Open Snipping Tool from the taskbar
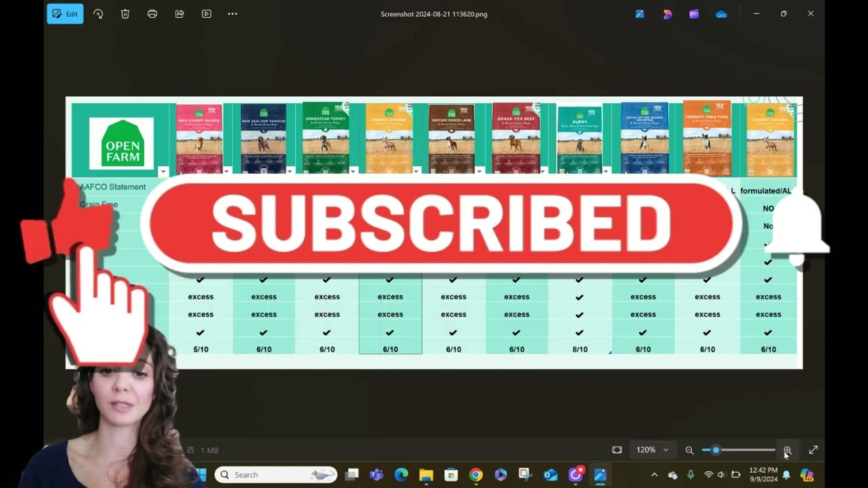The image size is (868, 488). [x=525, y=475]
